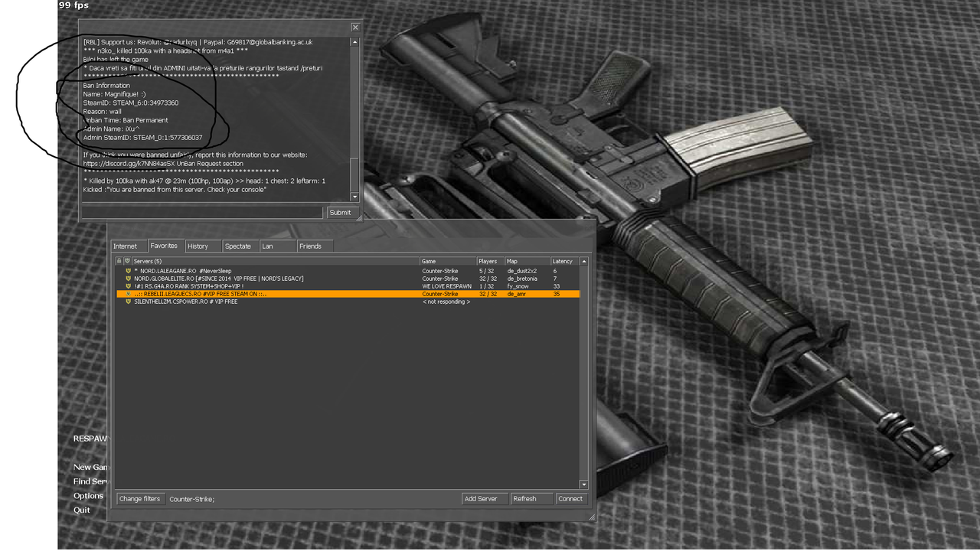The image size is (980, 551).
Task: Click the Options main menu item
Action: point(88,496)
